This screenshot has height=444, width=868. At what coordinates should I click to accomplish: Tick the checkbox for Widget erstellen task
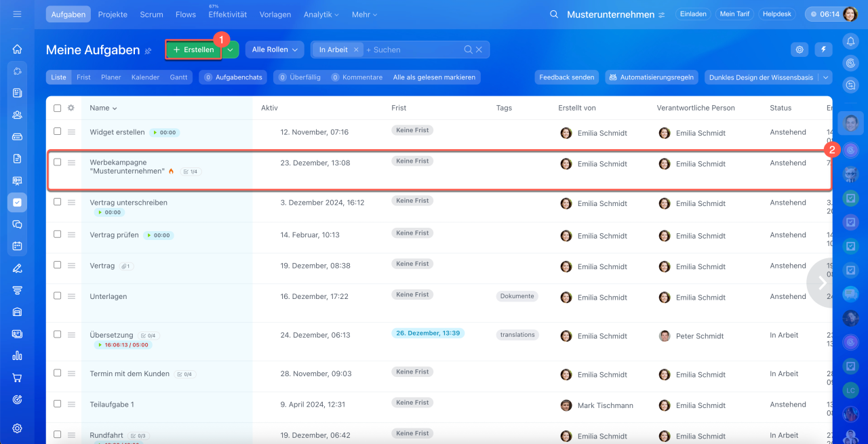pyautogui.click(x=58, y=132)
